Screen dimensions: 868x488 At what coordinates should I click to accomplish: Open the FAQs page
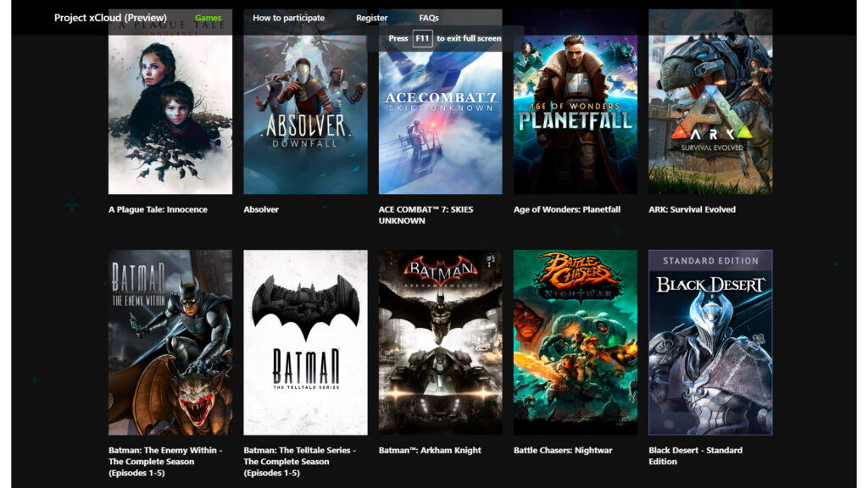pos(428,18)
